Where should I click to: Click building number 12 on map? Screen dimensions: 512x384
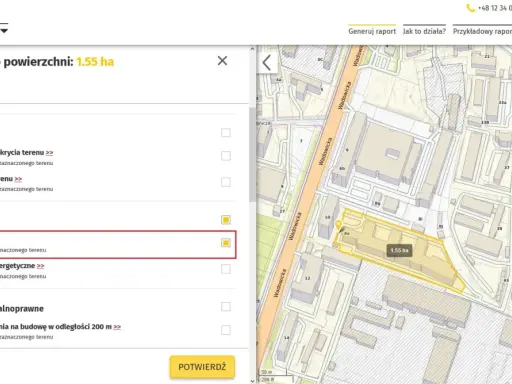307,278
